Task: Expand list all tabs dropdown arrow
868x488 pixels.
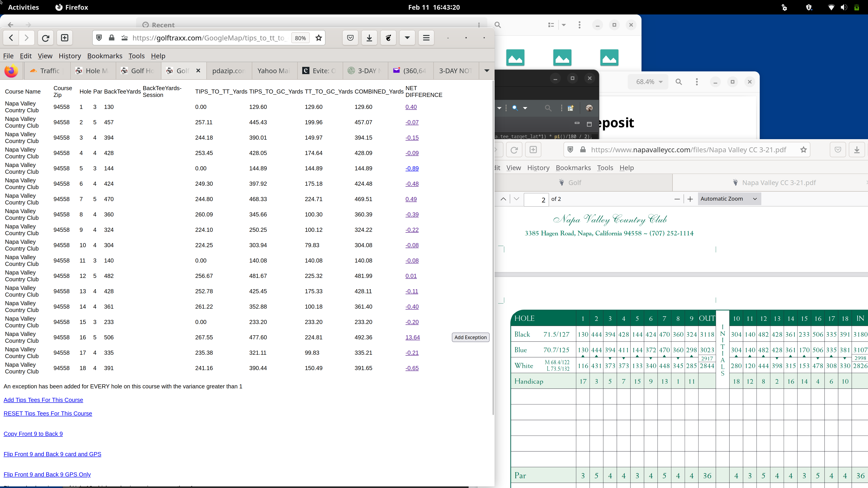Action: coord(487,71)
